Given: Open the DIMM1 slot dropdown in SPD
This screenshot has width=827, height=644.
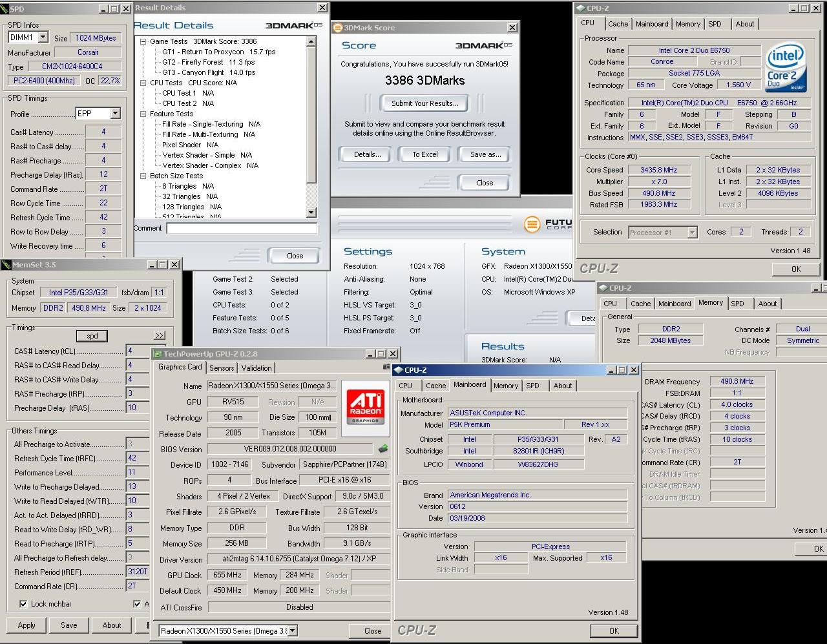Looking at the screenshot, I should pos(43,37).
